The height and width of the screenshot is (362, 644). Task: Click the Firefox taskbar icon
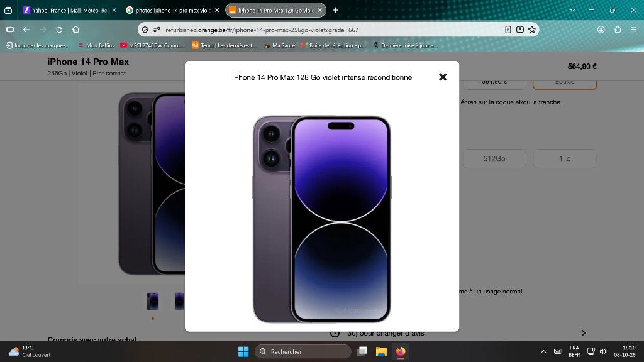(401, 352)
